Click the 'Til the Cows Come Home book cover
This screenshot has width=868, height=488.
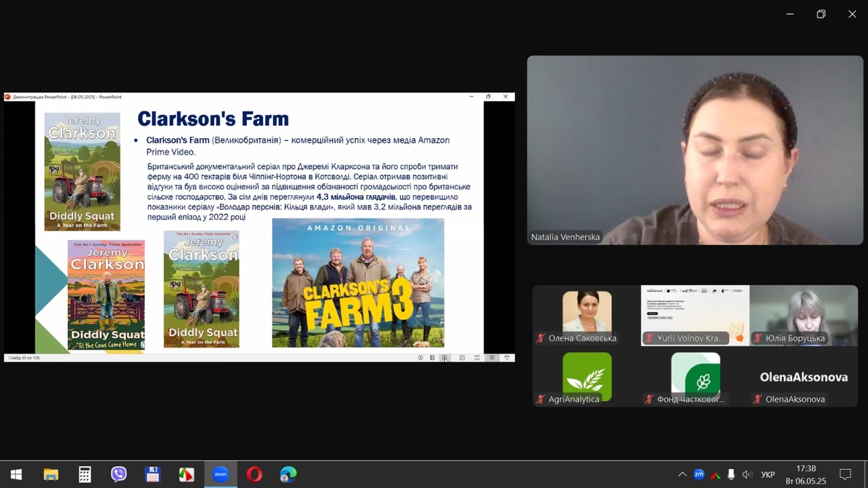[x=106, y=296]
